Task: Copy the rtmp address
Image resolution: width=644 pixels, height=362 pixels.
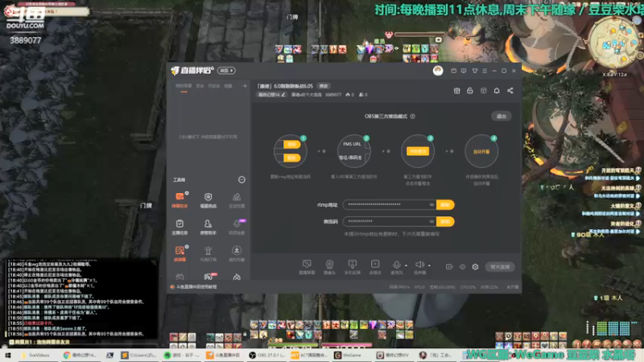Action: [x=445, y=204]
